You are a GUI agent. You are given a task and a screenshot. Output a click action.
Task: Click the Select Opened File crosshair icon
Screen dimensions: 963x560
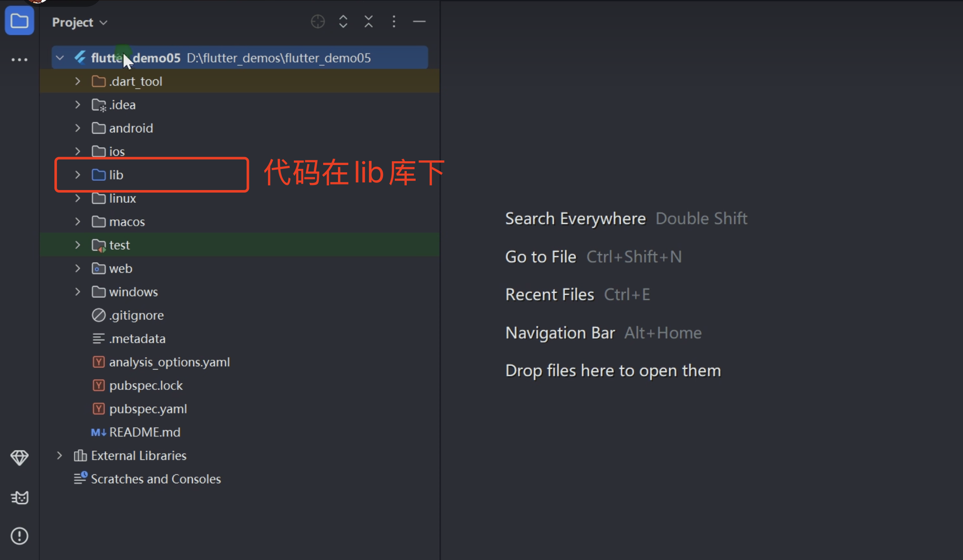click(318, 22)
